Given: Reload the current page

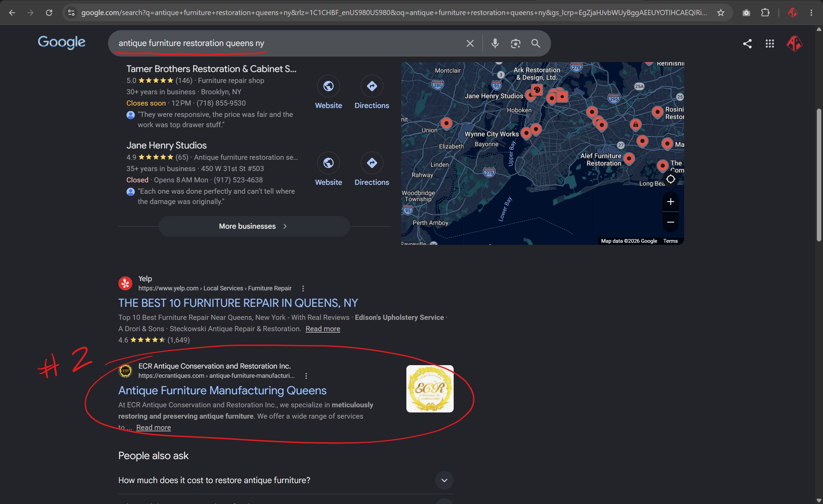Looking at the screenshot, I should [49, 13].
